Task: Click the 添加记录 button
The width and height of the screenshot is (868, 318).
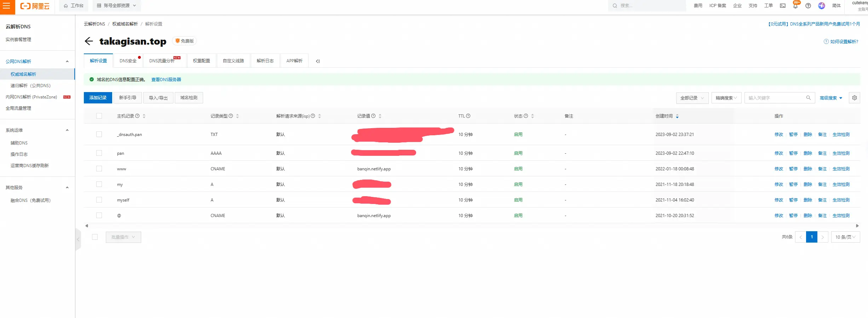Action: pyautogui.click(x=98, y=98)
